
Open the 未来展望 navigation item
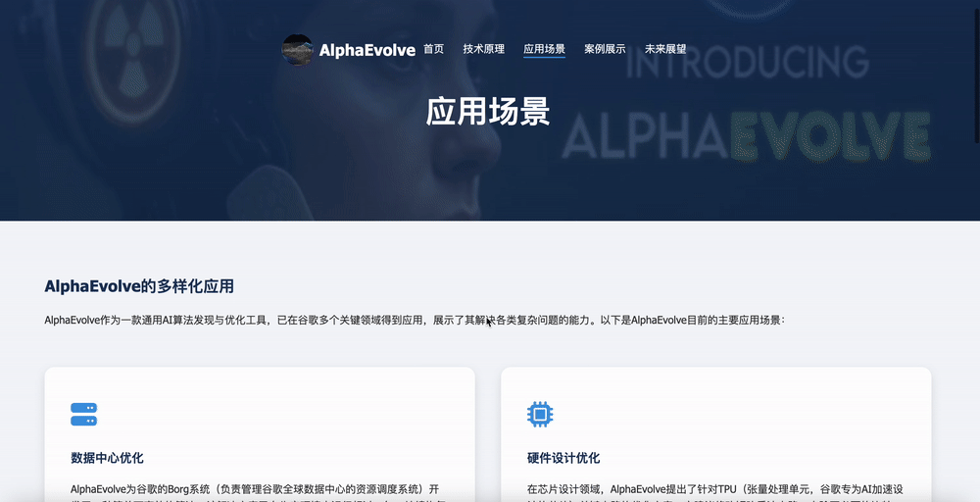pos(665,49)
